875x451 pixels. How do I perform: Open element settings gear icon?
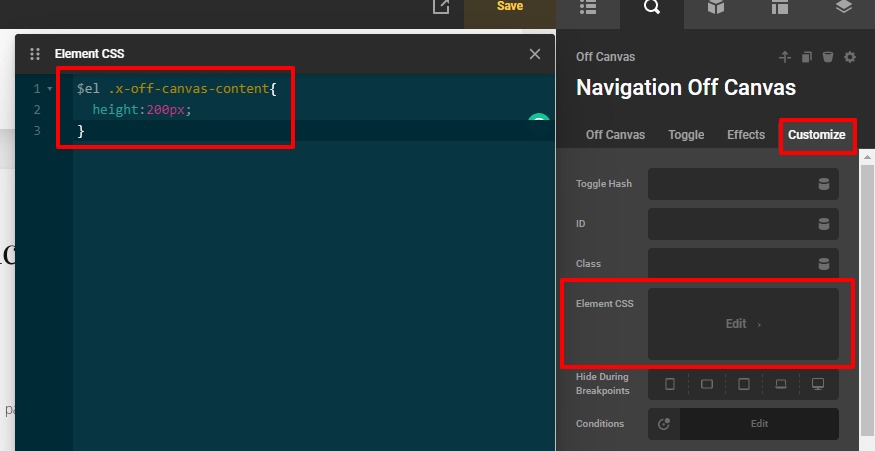click(x=850, y=57)
